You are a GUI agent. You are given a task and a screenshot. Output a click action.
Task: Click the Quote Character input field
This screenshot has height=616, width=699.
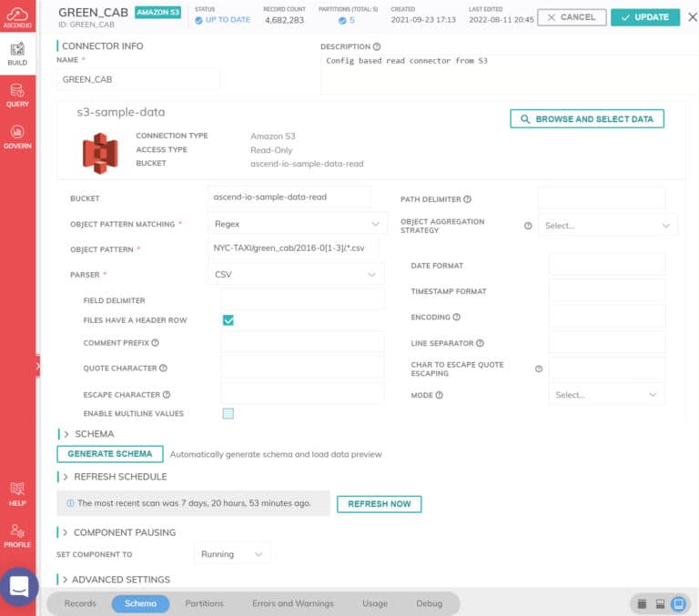pyautogui.click(x=302, y=368)
